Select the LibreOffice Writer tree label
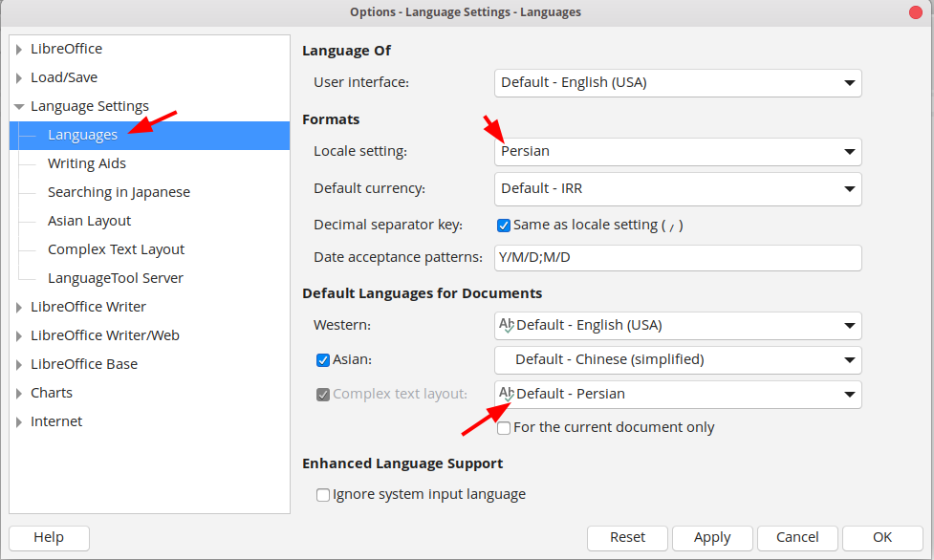934x560 pixels. [88, 306]
